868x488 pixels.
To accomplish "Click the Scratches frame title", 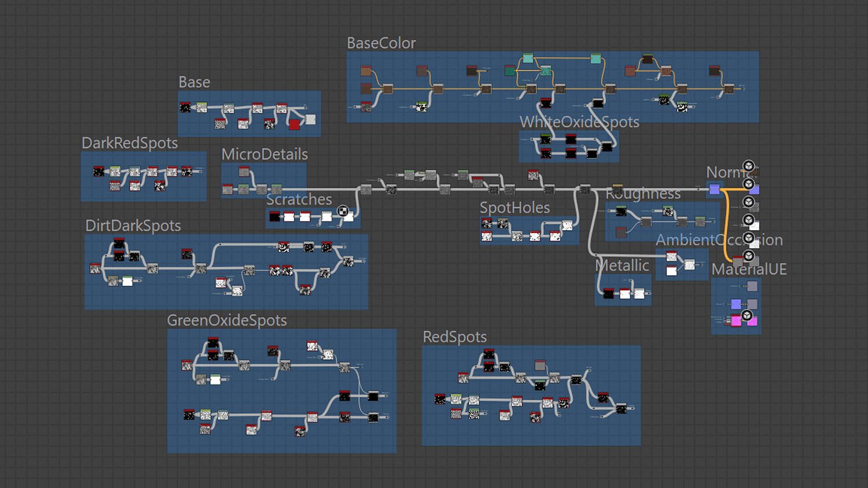I will (x=299, y=199).
